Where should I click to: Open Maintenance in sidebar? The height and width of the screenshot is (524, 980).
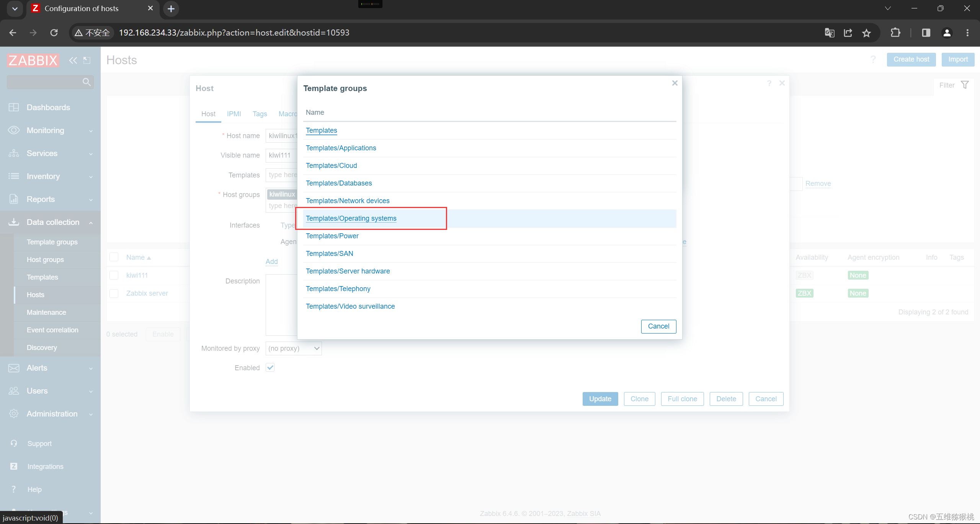click(46, 312)
